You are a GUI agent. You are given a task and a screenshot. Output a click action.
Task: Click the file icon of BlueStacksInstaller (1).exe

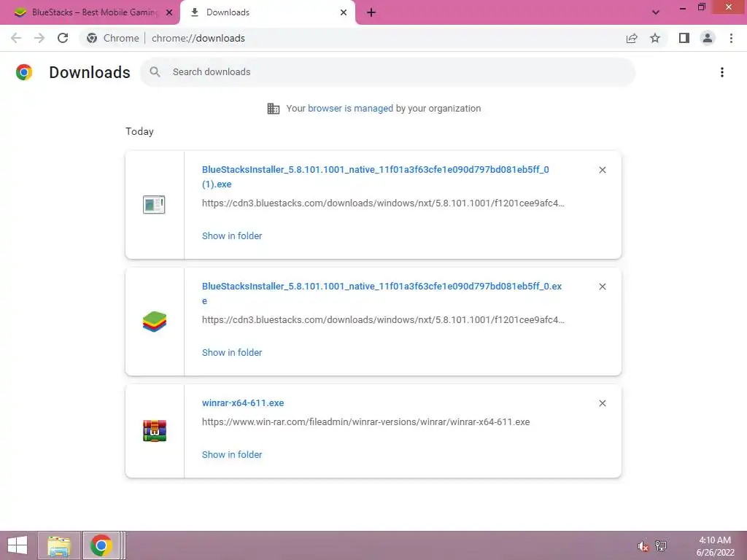coord(154,205)
